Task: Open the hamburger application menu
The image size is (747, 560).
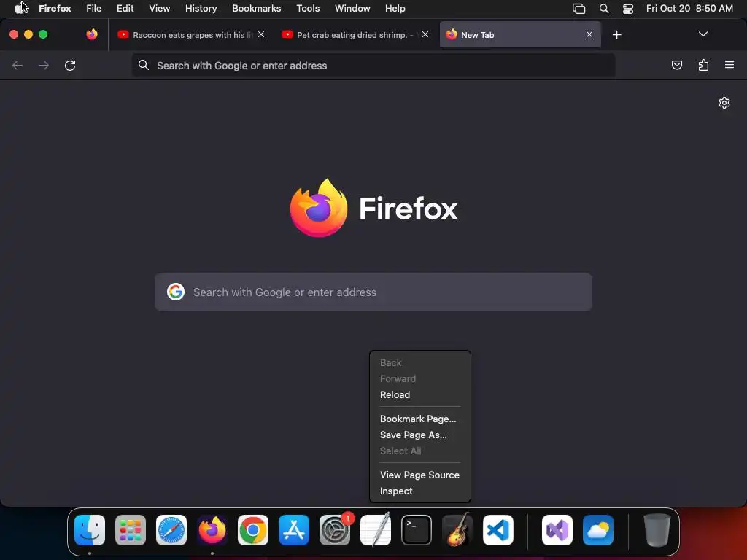Action: click(729, 65)
